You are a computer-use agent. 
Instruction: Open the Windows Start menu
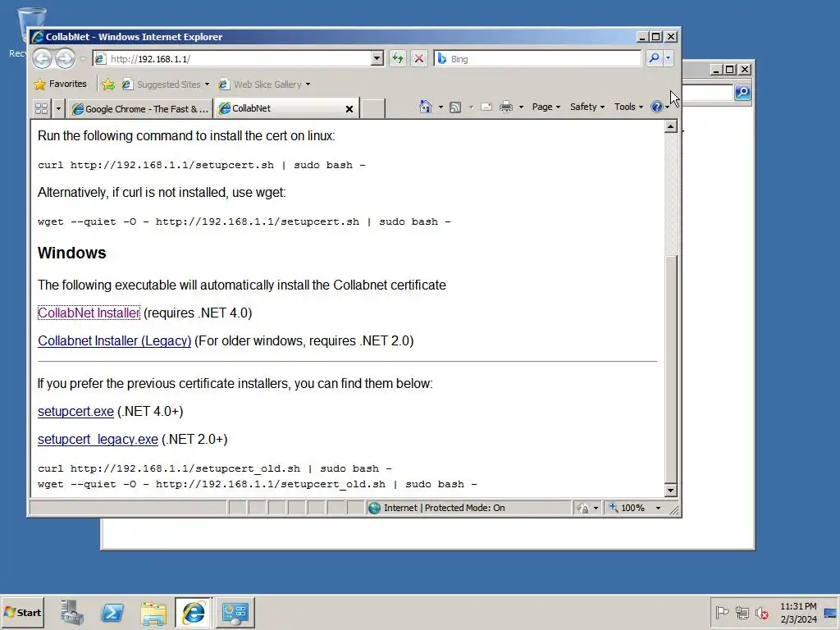click(x=22, y=612)
